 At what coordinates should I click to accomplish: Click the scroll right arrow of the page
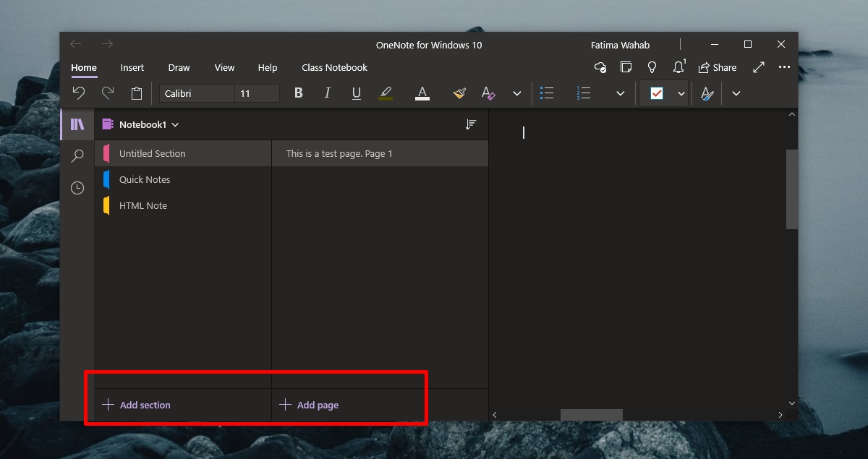[780, 415]
